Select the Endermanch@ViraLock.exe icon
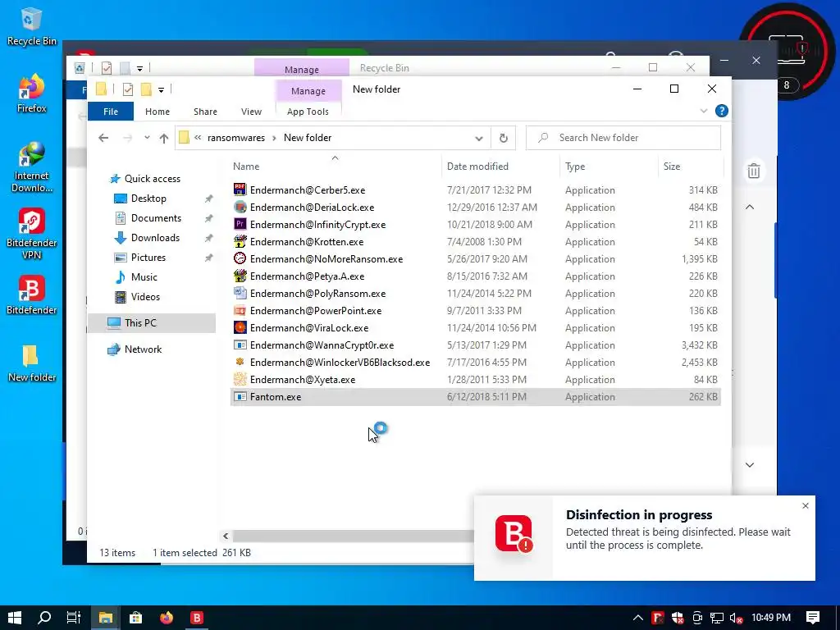The image size is (840, 630). 240,327
